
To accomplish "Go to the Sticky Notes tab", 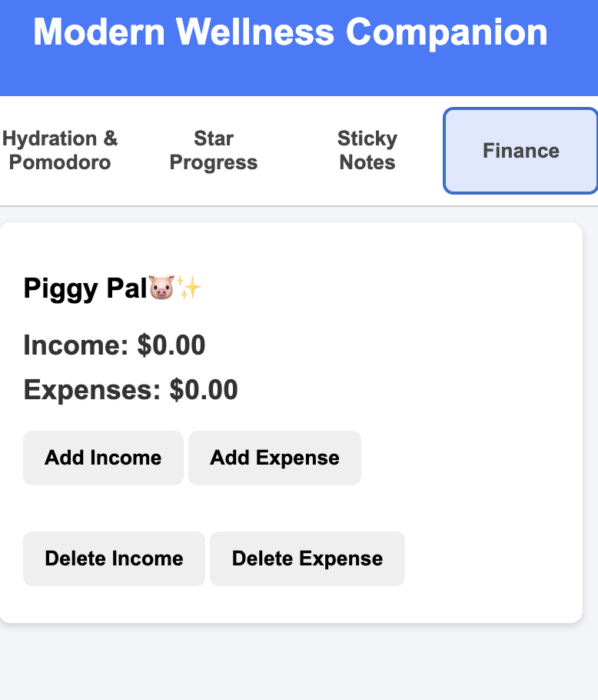I will pos(367,151).
